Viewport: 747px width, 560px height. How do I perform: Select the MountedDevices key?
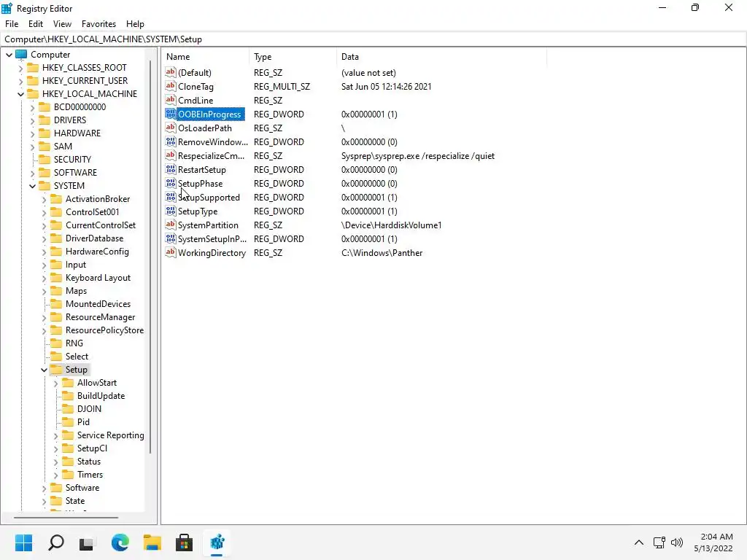click(x=98, y=304)
